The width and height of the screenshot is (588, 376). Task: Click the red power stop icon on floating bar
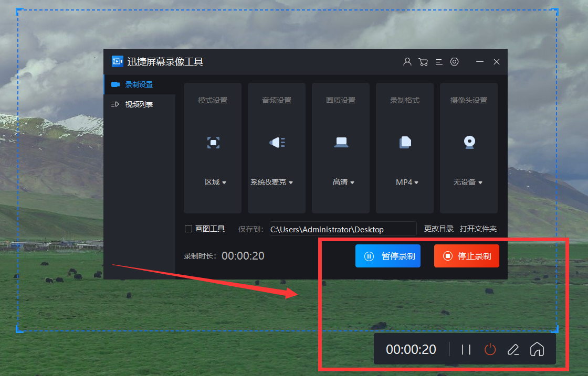(x=489, y=349)
